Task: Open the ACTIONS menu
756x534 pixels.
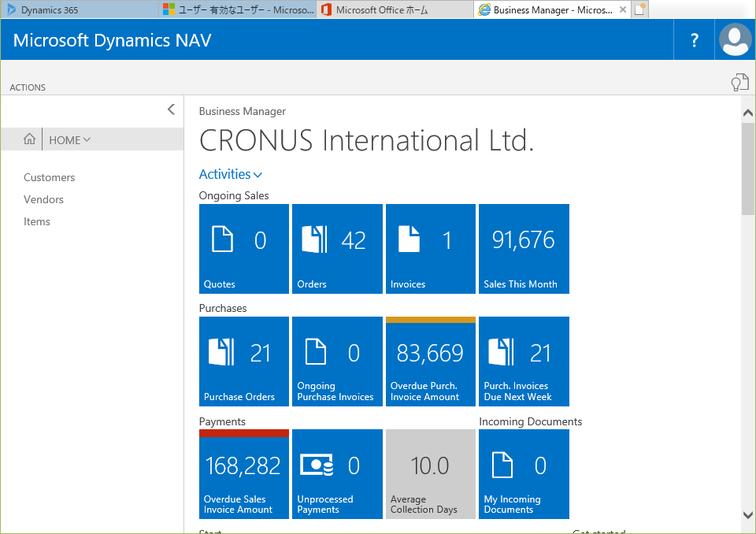Action: pyautogui.click(x=28, y=87)
